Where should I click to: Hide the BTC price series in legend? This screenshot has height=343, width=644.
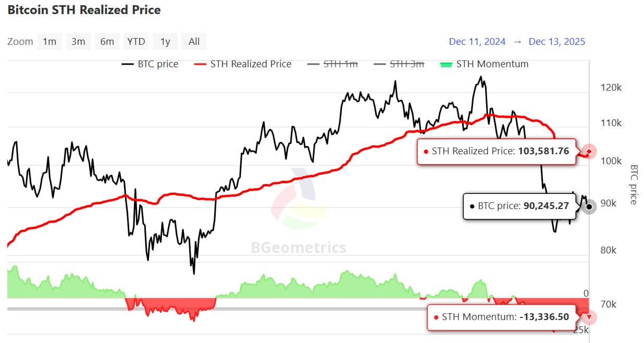coord(150,64)
